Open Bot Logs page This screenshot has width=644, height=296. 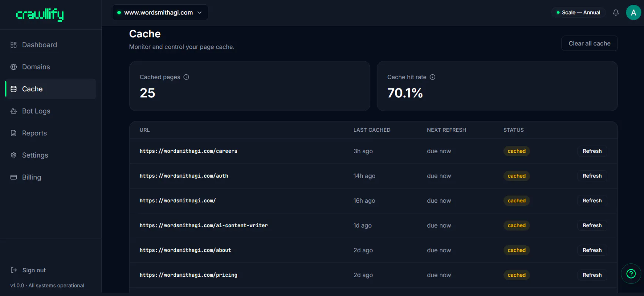(36, 111)
